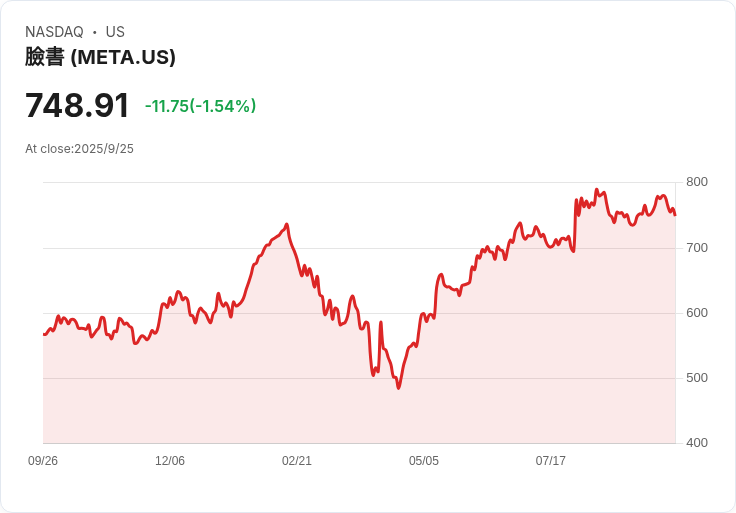Select the 12/06 date axis label
The image size is (736, 513).
tap(170, 461)
